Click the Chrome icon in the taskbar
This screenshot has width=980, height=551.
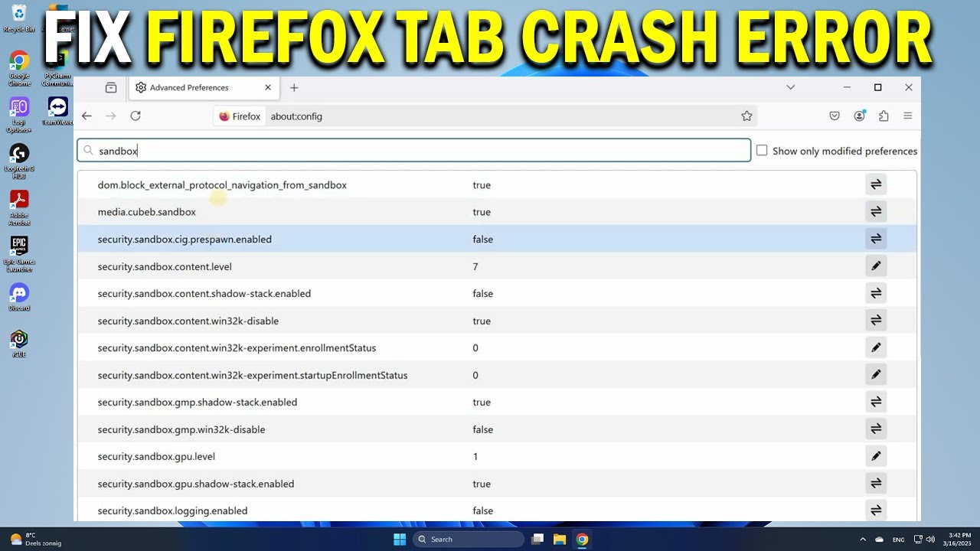[x=582, y=540]
